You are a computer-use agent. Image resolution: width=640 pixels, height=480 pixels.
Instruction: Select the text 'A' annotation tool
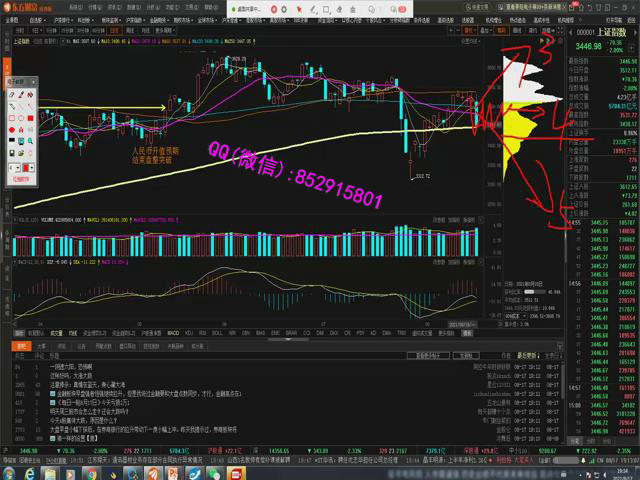21,130
